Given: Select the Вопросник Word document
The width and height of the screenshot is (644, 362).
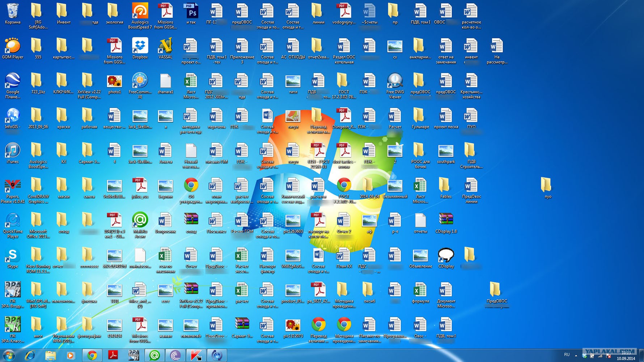Looking at the screenshot, I should point(165,223).
